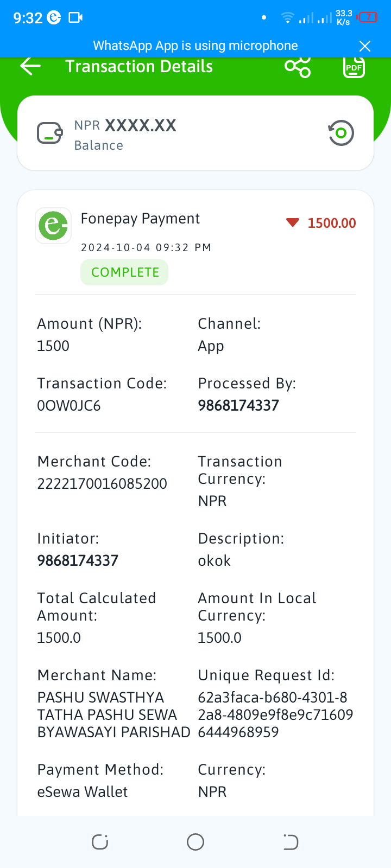Image resolution: width=391 pixels, height=868 pixels.
Task: Download the transaction receipt as PDF
Action: pos(354,67)
